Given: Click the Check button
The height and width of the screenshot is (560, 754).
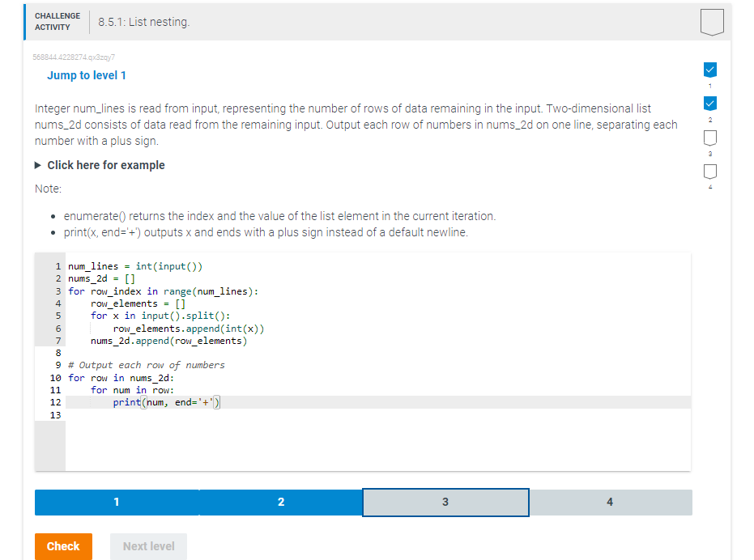Looking at the screenshot, I should 63,546.
